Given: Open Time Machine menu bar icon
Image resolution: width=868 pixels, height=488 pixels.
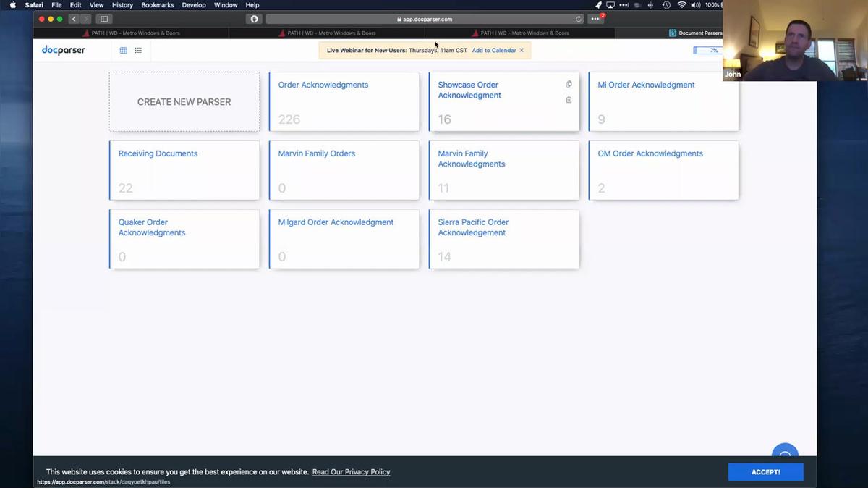Looking at the screenshot, I should pyautogui.click(x=666, y=5).
